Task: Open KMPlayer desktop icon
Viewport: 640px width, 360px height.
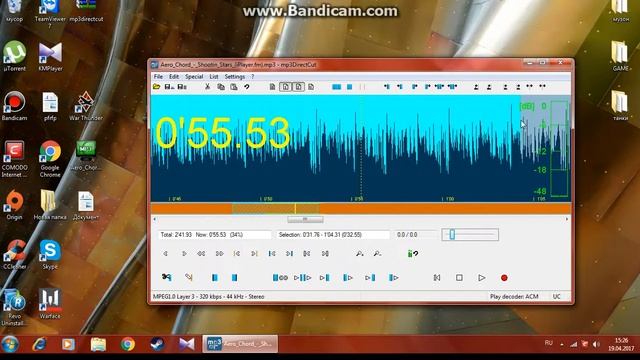Action: point(50,56)
